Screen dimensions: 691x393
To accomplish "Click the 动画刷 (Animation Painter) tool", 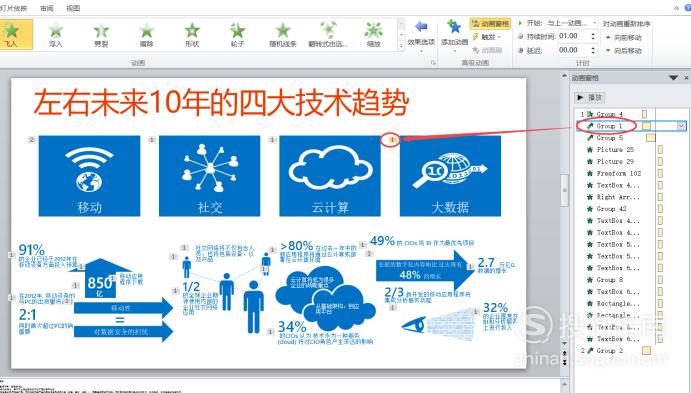I will coord(487,50).
